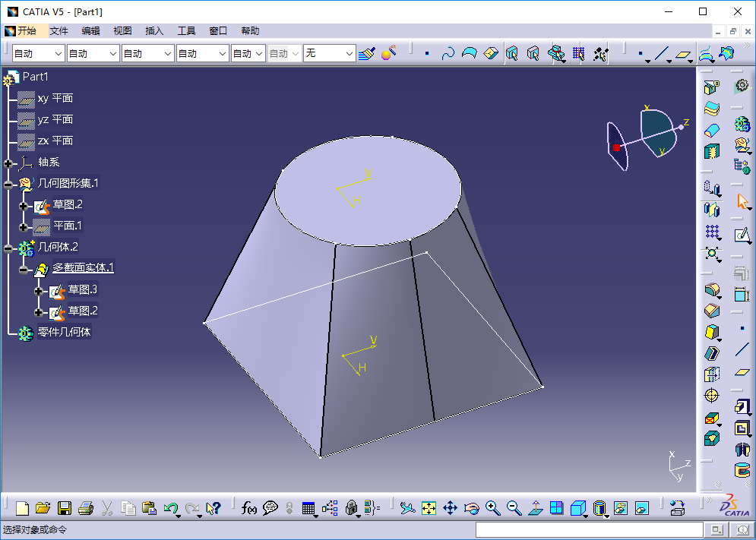
Task: Open the 插入 menu
Action: 154,31
